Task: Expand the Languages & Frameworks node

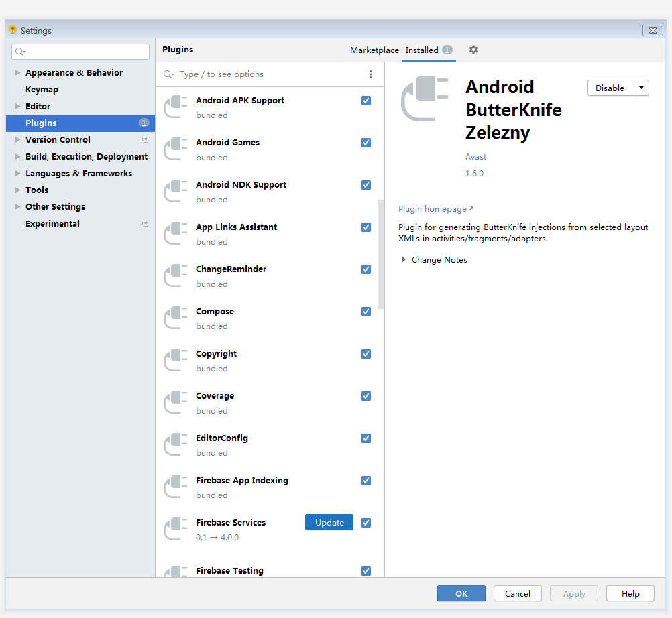Action: pos(17,173)
